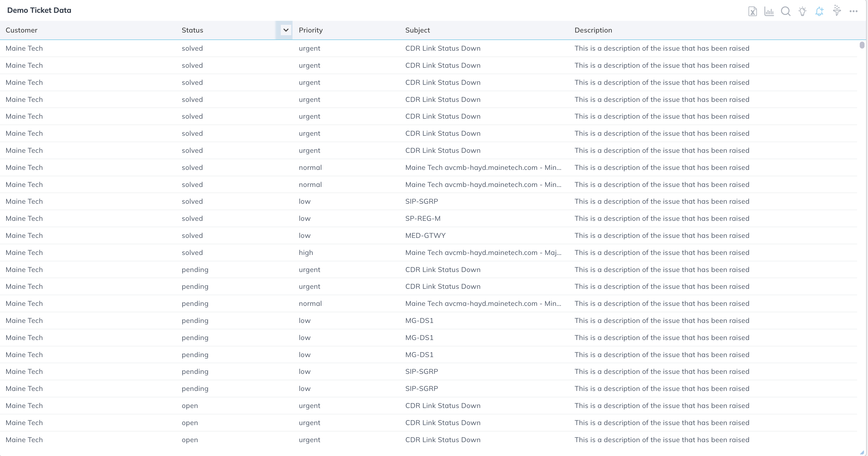Click the resize handle at the table corner
Viewport: 868px width, 456px height.
click(x=862, y=452)
